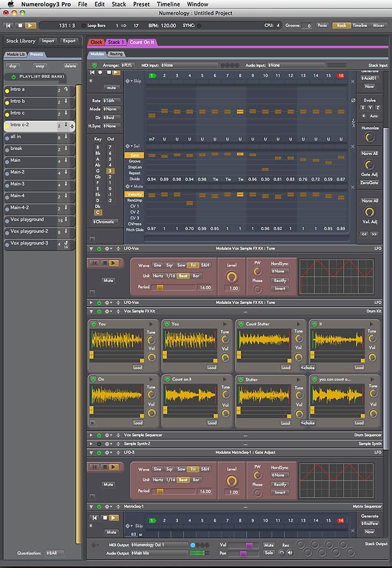The width and height of the screenshot is (392, 568).
Task: Play the On sample with its triangle icon
Action: coord(151,379)
